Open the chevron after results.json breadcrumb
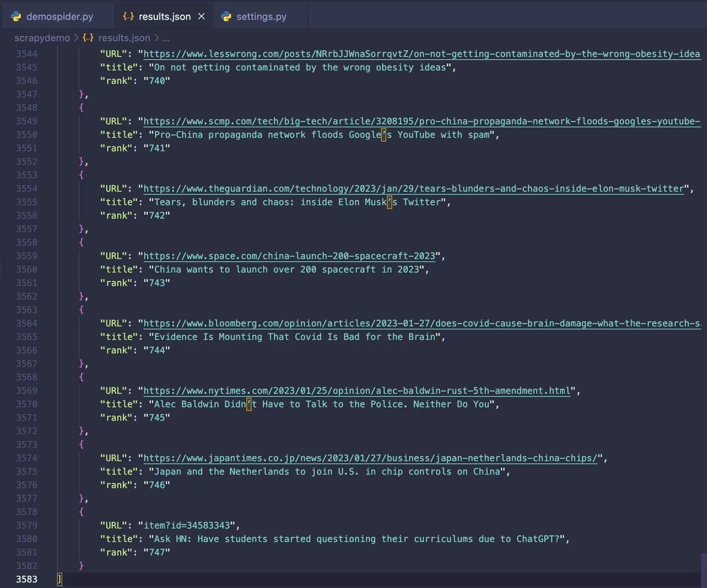 tap(157, 38)
